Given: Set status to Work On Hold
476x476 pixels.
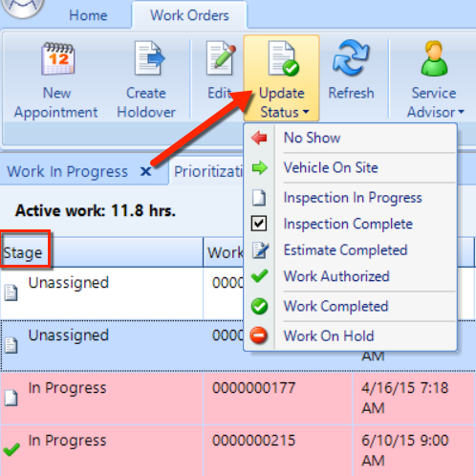Looking at the screenshot, I should (329, 335).
